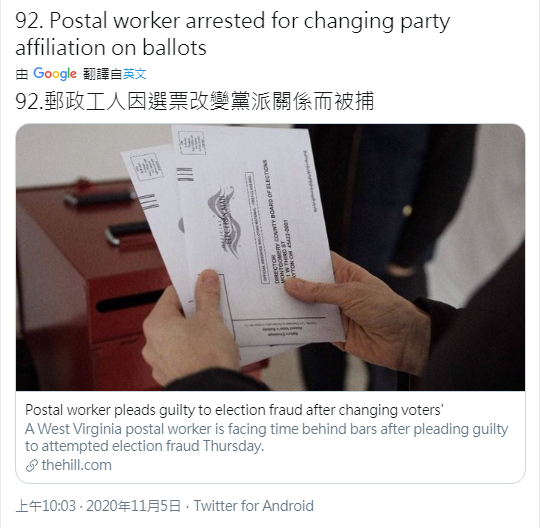Image resolution: width=541 pixels, height=528 pixels.
Task: Open headline 'Postal worker pleads guilty to election fraud'
Action: [x=234, y=410]
